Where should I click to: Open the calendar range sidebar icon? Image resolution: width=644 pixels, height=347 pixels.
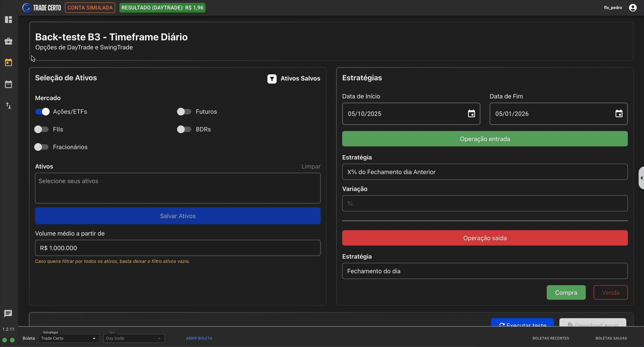[8, 84]
